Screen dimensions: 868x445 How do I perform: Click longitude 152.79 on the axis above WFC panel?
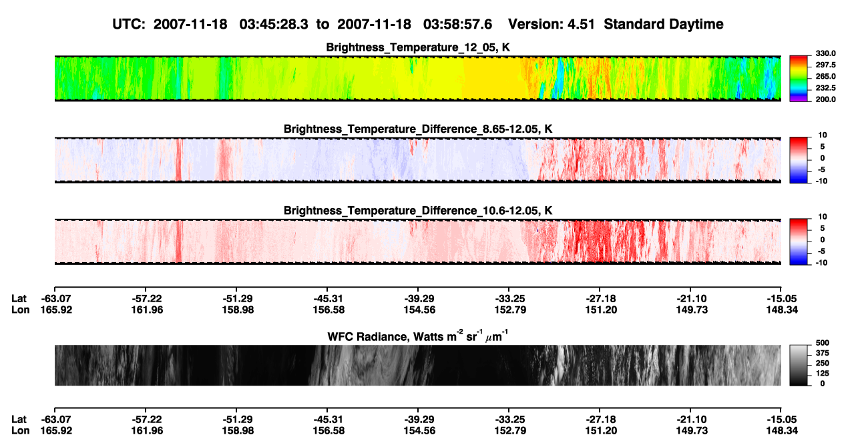(509, 310)
